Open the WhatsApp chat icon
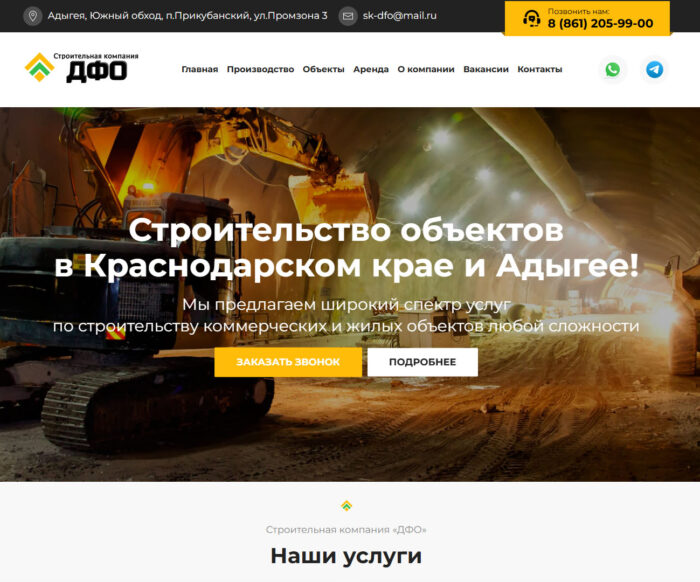This screenshot has width=700, height=582. [x=612, y=69]
